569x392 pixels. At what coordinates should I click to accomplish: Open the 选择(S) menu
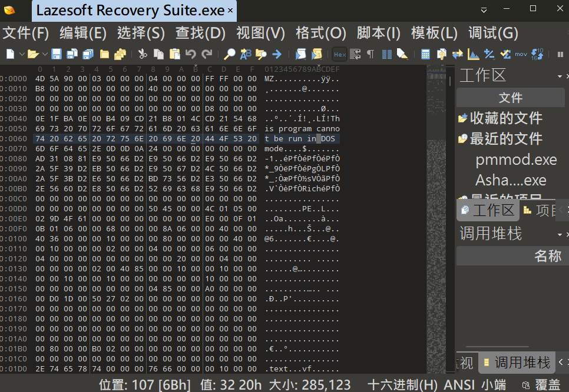(x=141, y=33)
